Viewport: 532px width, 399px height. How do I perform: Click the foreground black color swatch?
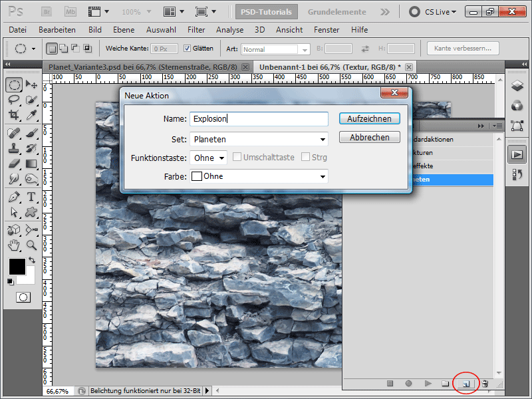tap(17, 267)
